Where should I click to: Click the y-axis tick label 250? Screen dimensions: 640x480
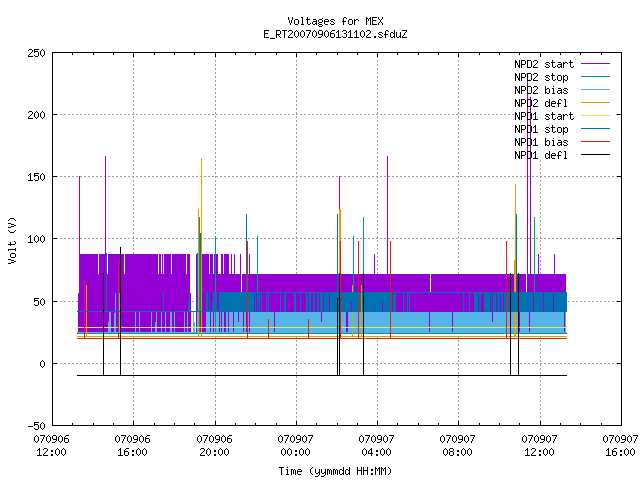point(36,53)
